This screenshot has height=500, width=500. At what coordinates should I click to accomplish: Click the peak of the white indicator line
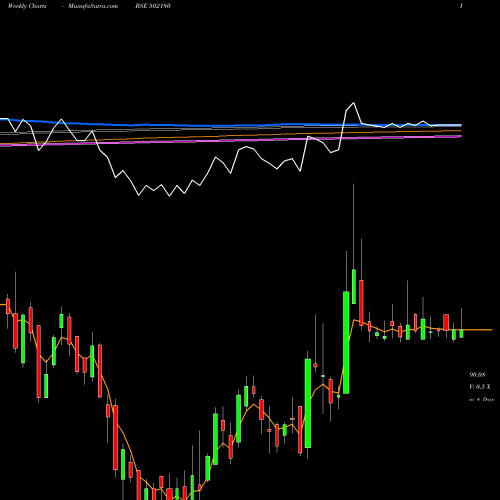point(354,103)
